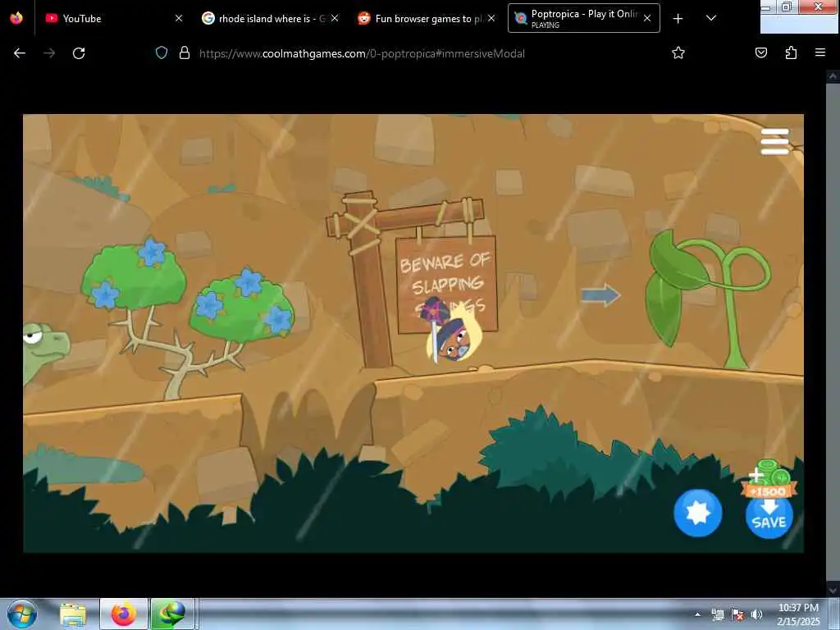Click page scrollbar down arrow
Screen dimensions: 840x630
(833, 590)
